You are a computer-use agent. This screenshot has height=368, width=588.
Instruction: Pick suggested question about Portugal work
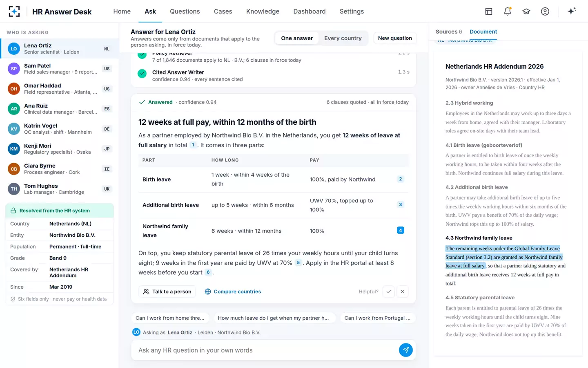click(377, 318)
